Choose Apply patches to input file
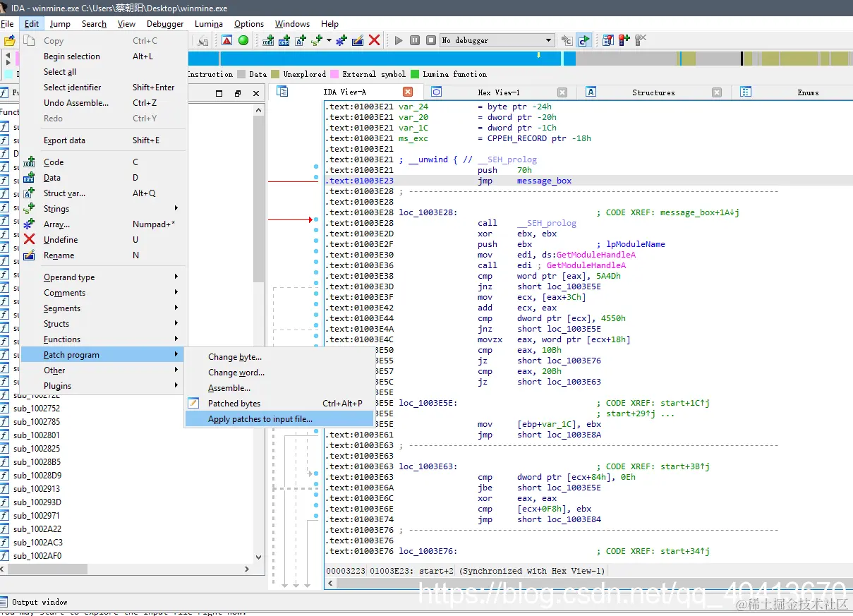 tap(260, 419)
